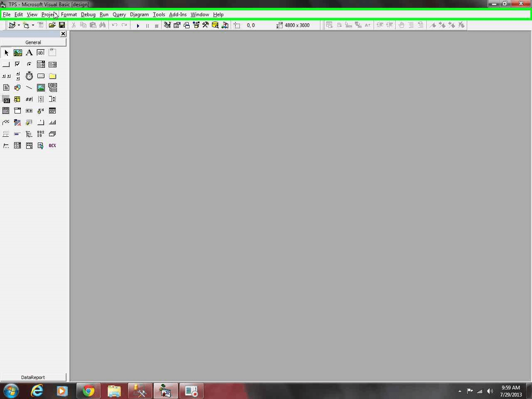Select the OCX control in toolbox
The image size is (532, 399).
(52, 145)
